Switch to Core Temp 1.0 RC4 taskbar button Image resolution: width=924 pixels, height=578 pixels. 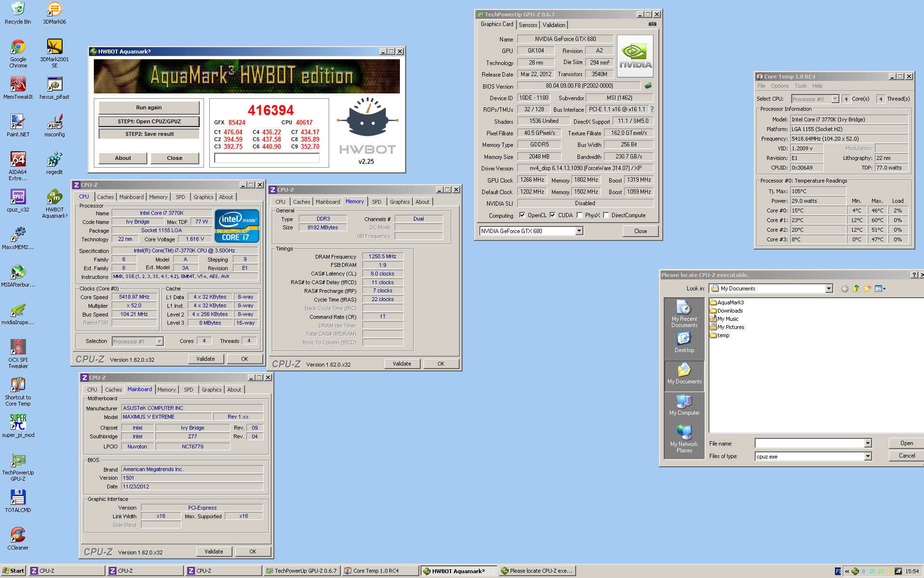pyautogui.click(x=380, y=571)
